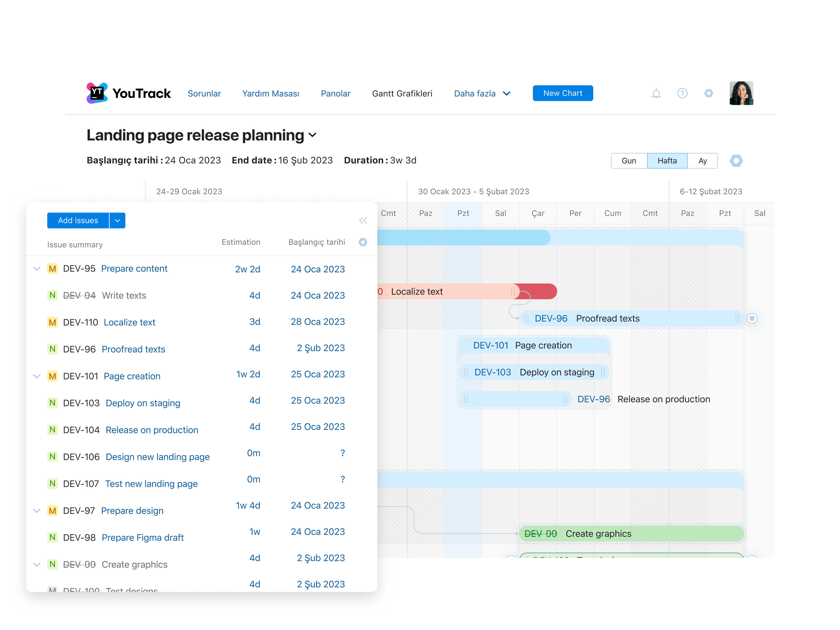Image resolution: width=840 pixels, height=630 pixels.
Task: Open the Add issues dropdown arrow
Action: (x=117, y=220)
